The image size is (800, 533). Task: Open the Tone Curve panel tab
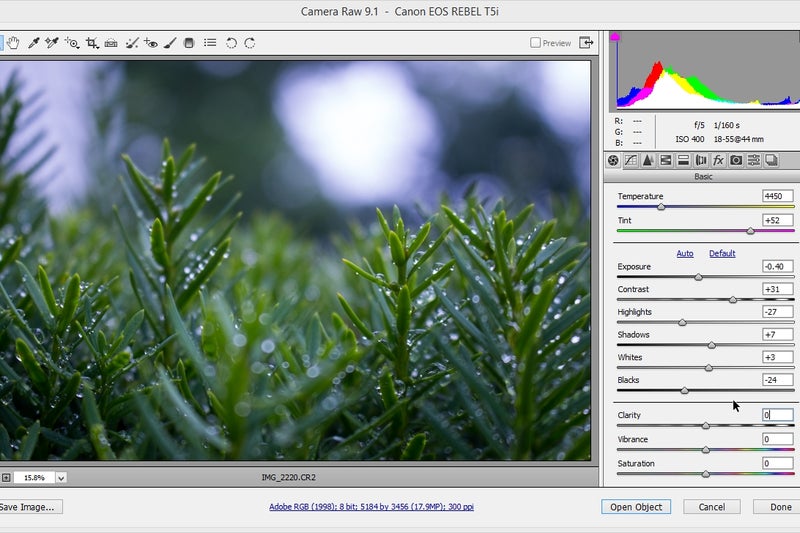click(x=631, y=160)
